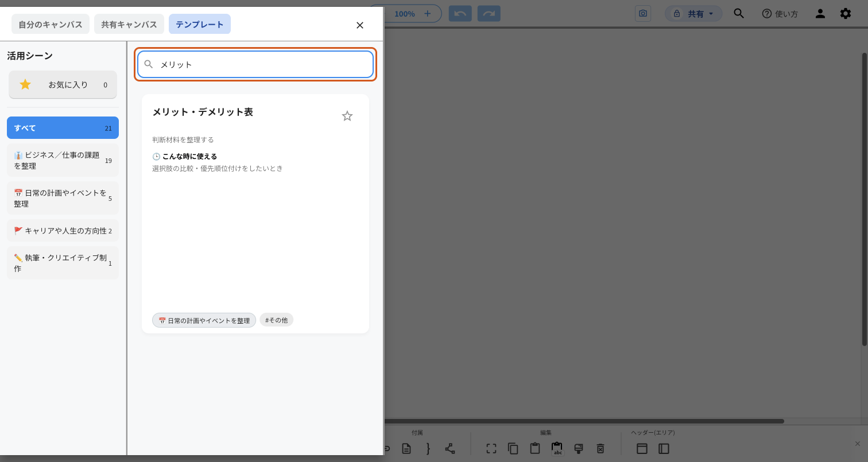Click the copy icon in 編集 group
868x462 pixels.
tap(513, 449)
